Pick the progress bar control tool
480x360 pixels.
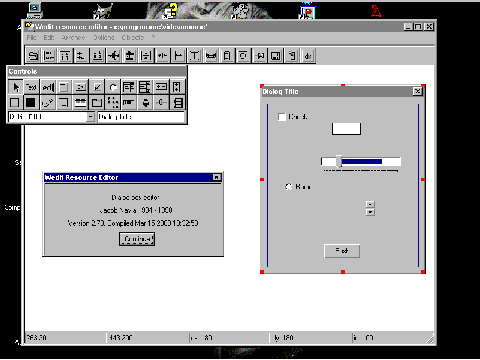pyautogui.click(x=129, y=103)
